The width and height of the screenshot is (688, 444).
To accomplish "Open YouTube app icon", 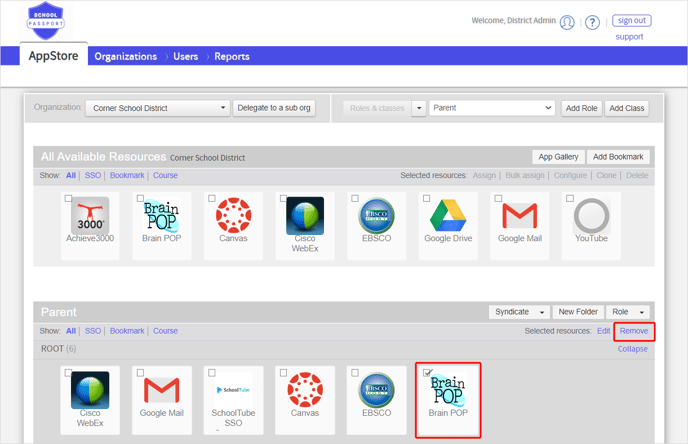I will tap(591, 215).
